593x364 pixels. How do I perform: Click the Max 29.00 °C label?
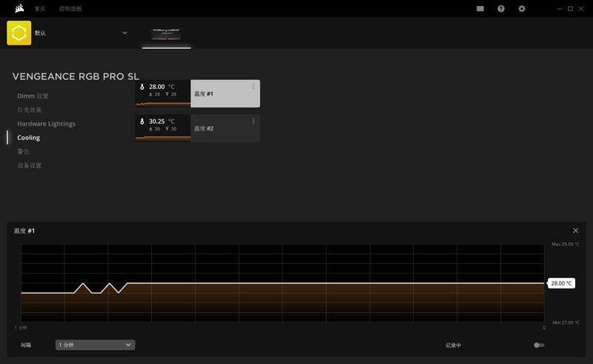click(x=566, y=244)
